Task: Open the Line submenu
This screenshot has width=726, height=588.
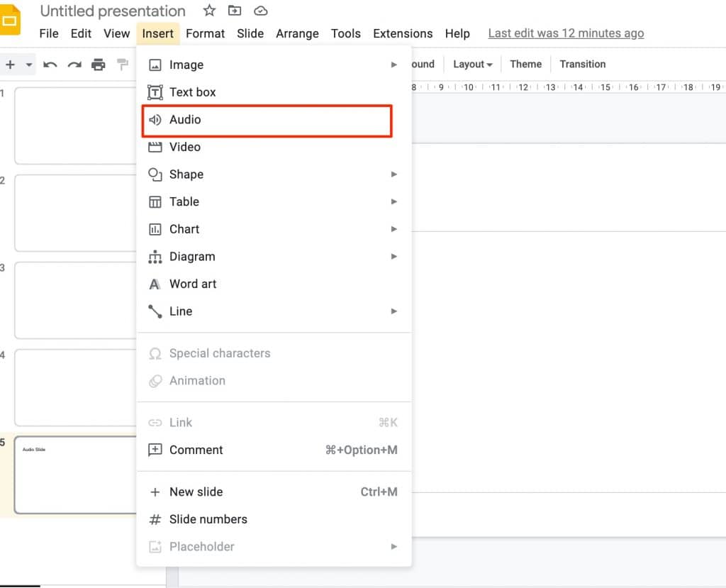Action: tap(274, 311)
